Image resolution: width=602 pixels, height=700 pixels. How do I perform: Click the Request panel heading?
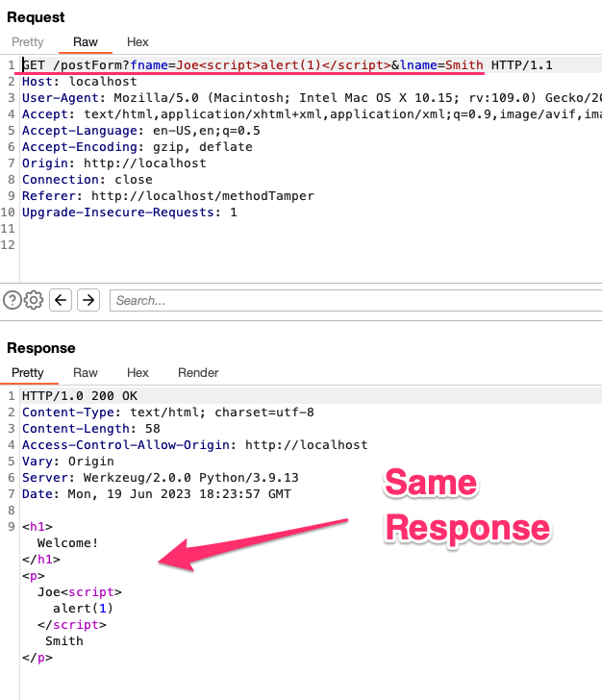36,17
